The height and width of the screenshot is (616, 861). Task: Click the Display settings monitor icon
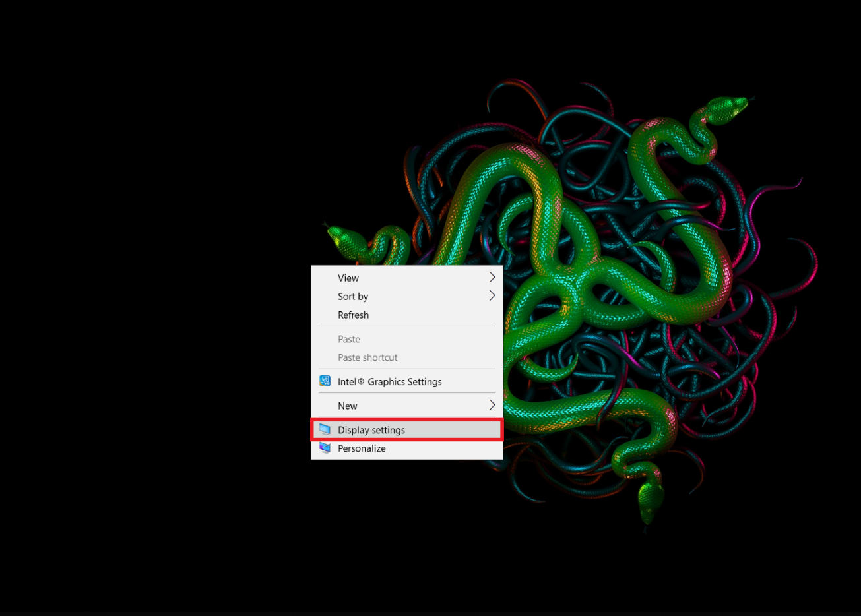325,429
